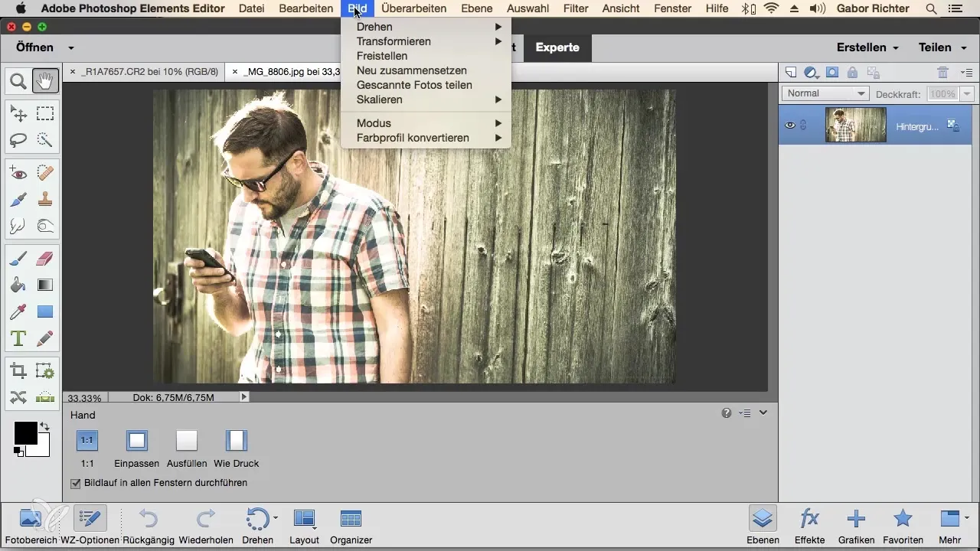Viewport: 980px width, 551px height.
Task: Select the Clone Stamp tool
Action: click(45, 200)
